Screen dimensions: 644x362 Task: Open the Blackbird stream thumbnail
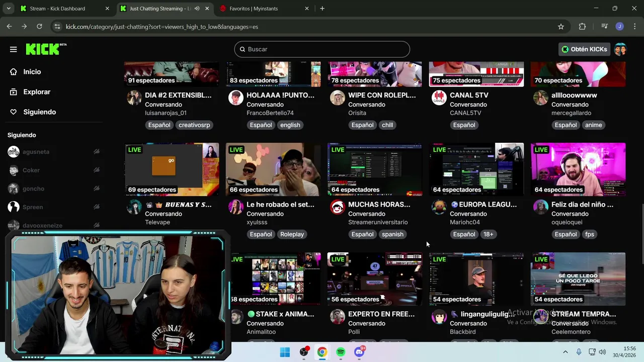pos(476,279)
